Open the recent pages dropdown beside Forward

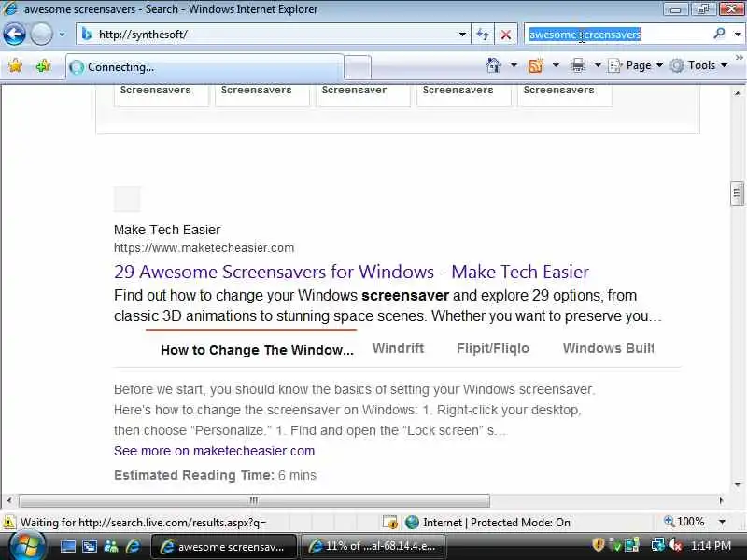point(62,35)
